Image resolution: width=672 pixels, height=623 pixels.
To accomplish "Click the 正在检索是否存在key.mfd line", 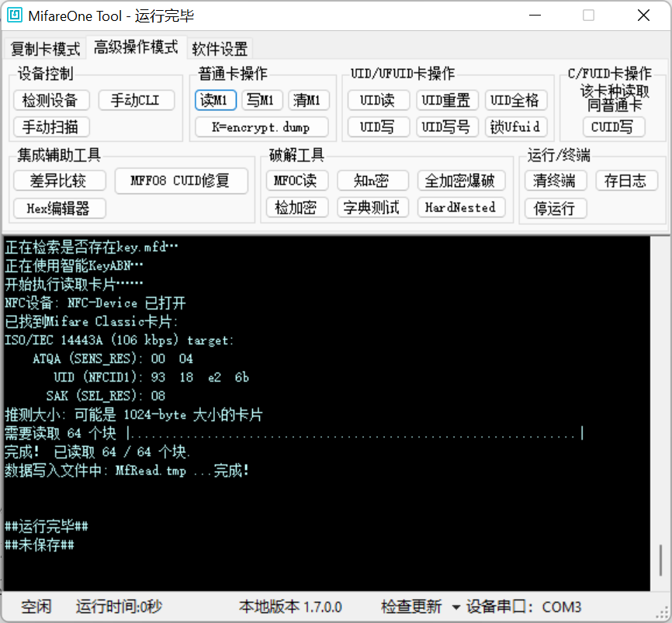I will (91, 247).
